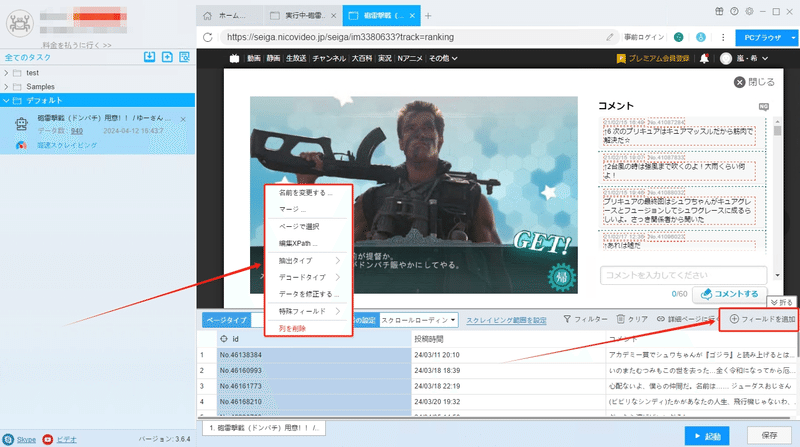Collapse the デフォルト folder

click(6, 101)
